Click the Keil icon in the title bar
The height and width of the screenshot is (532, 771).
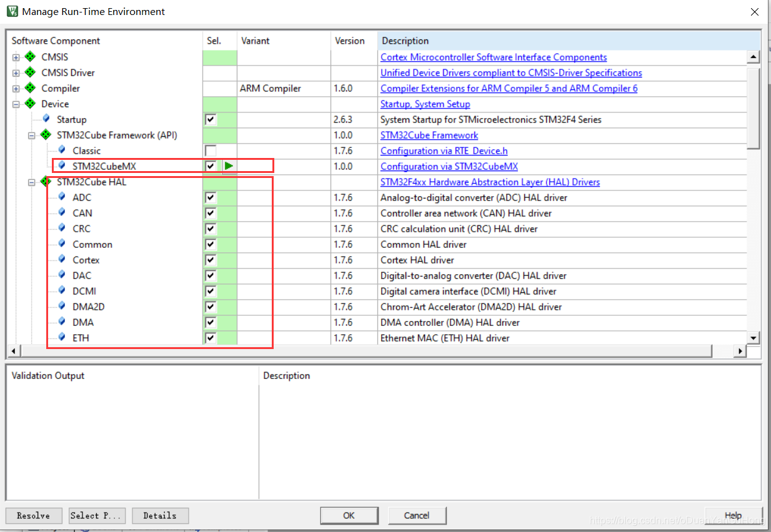[x=11, y=11]
